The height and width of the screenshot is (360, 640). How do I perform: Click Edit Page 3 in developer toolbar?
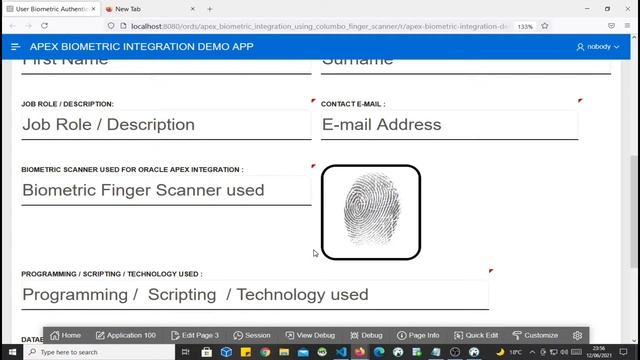[195, 336]
